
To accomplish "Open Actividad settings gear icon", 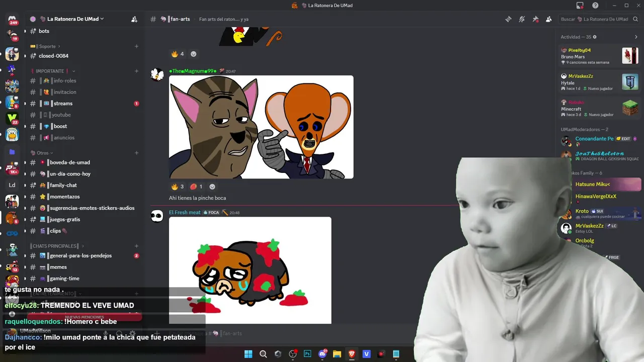I will [x=595, y=37].
